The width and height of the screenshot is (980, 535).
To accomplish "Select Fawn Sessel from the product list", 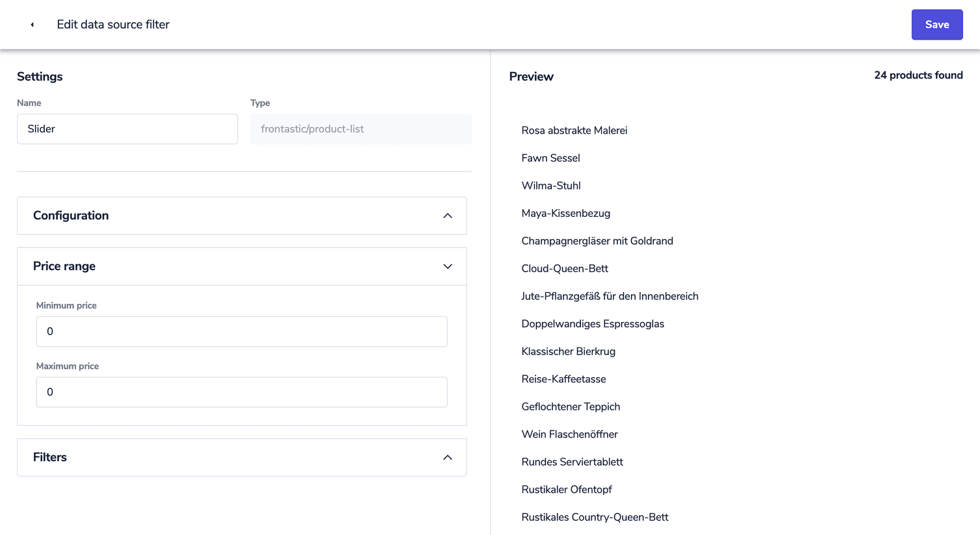I will 550,158.
